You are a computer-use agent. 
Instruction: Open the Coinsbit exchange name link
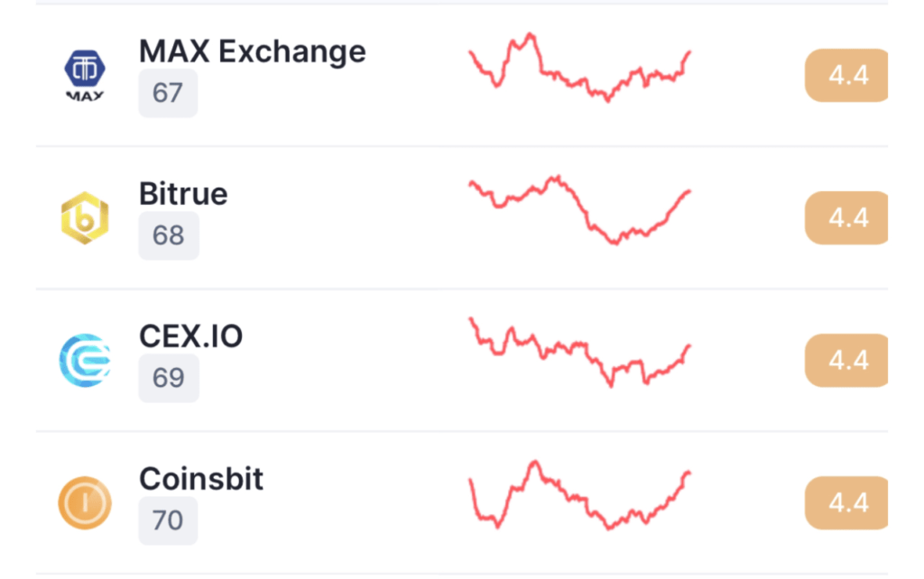[x=201, y=479]
